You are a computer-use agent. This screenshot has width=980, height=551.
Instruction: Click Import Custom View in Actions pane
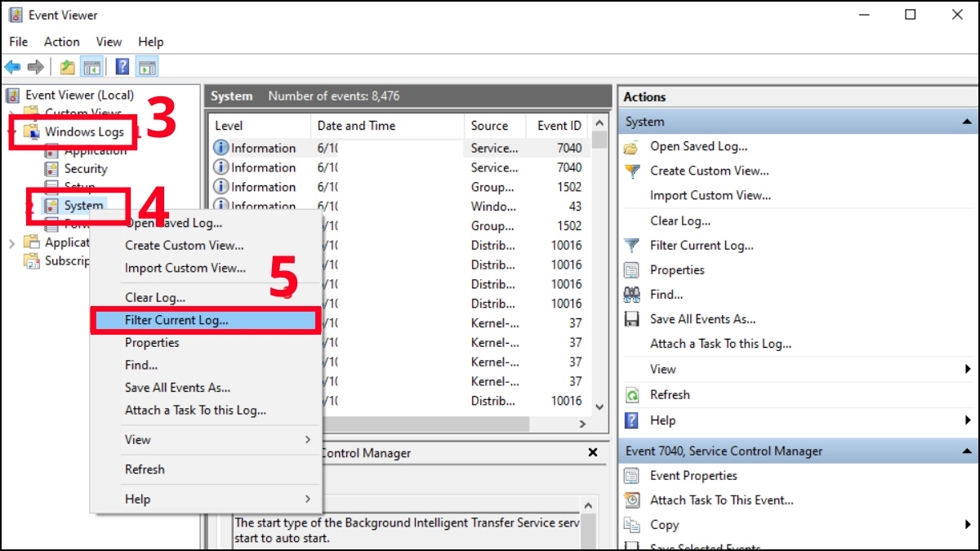pyautogui.click(x=710, y=195)
